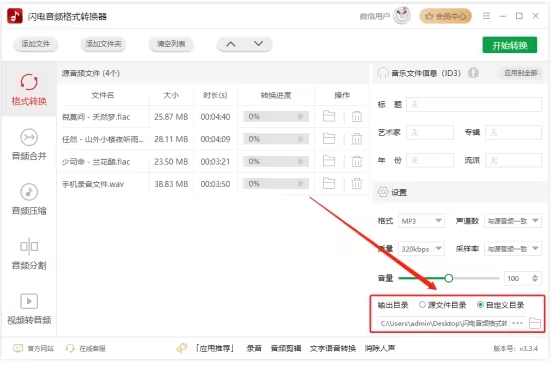Move the selected file down with the down arrow
Screen dimensions: 552x365
coord(258,44)
